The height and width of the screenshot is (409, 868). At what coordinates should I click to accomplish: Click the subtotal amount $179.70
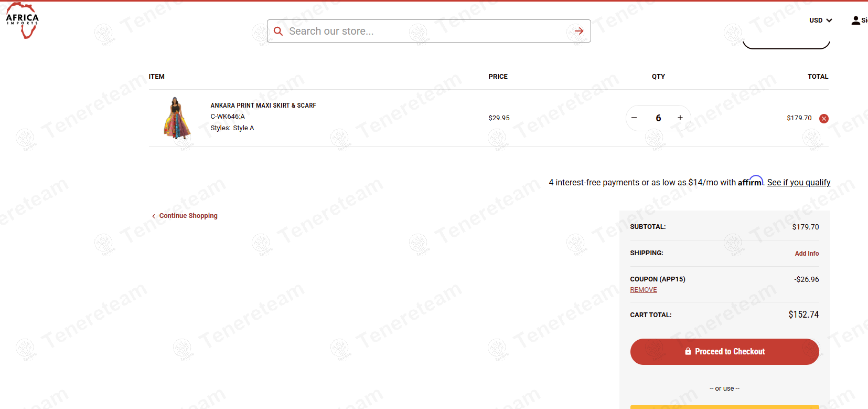805,227
